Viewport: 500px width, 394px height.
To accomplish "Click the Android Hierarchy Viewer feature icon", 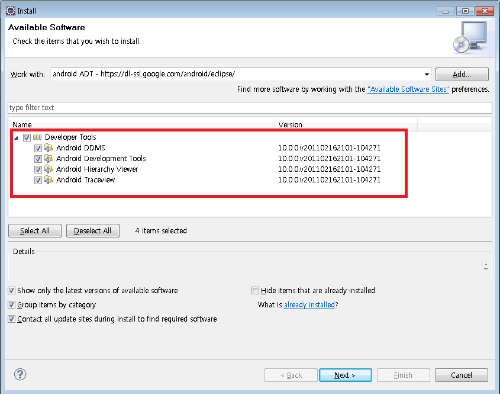I will pyautogui.click(x=48, y=169).
